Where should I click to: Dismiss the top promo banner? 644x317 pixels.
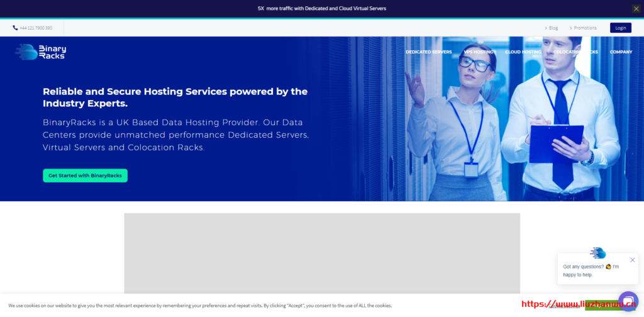tap(636, 9)
